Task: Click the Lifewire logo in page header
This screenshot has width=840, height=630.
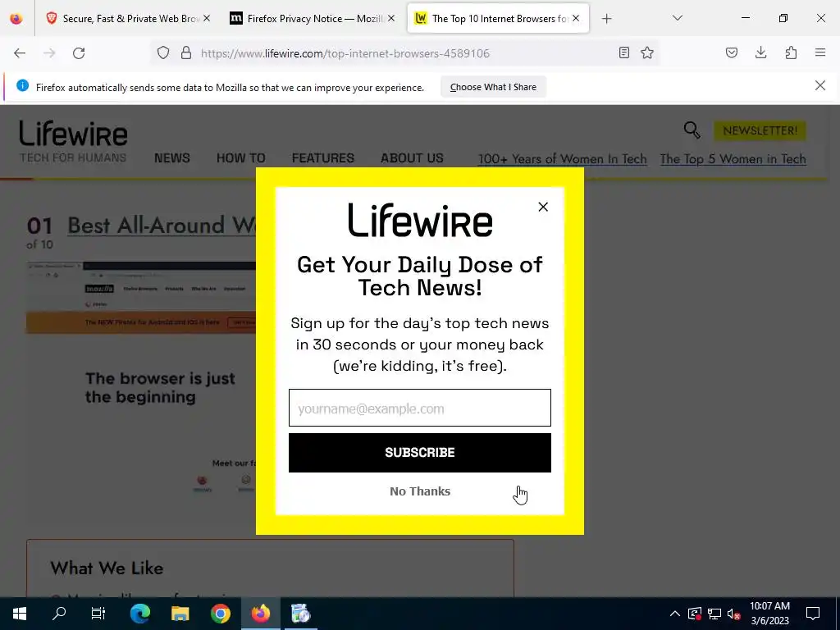Action: pyautogui.click(x=73, y=134)
